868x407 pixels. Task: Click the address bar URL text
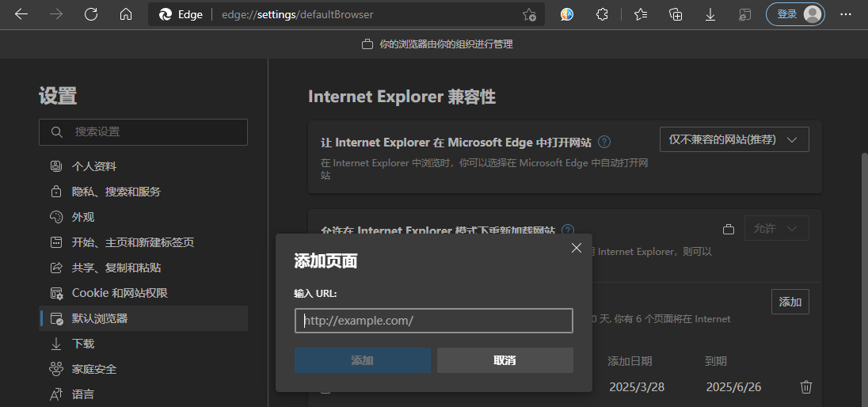coord(297,15)
